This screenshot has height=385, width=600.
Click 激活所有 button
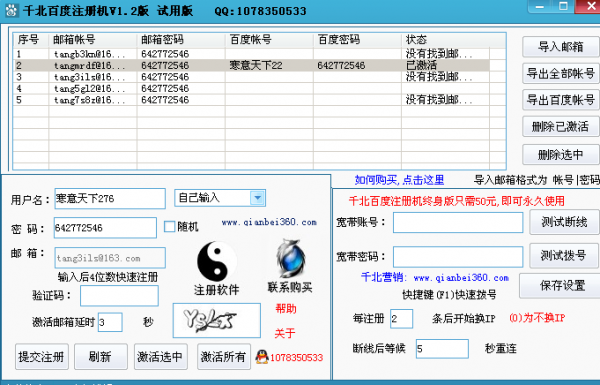tap(223, 357)
